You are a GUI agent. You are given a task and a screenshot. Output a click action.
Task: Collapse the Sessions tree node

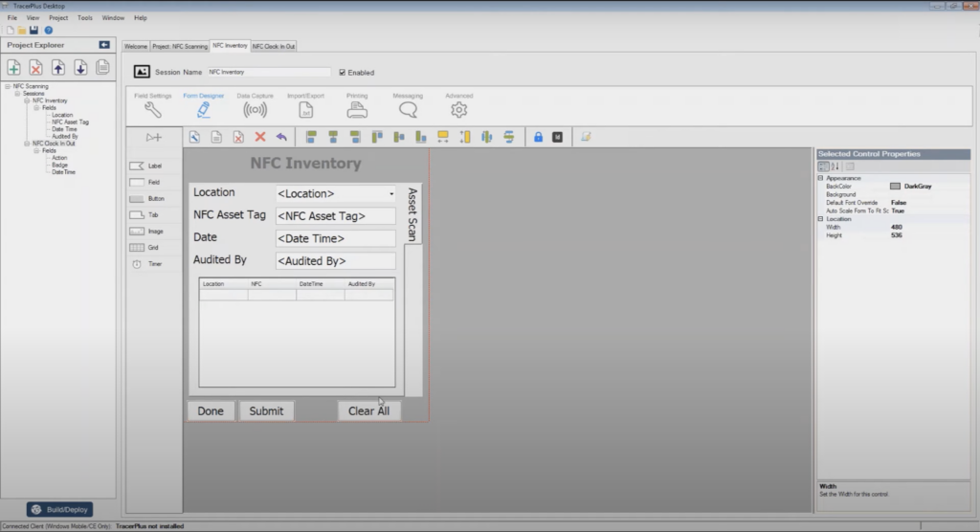tap(17, 93)
